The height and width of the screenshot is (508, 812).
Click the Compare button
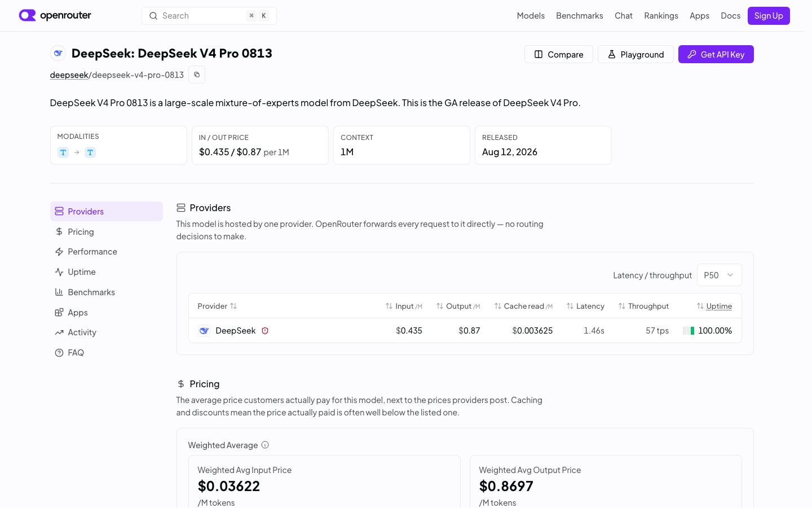pos(559,54)
